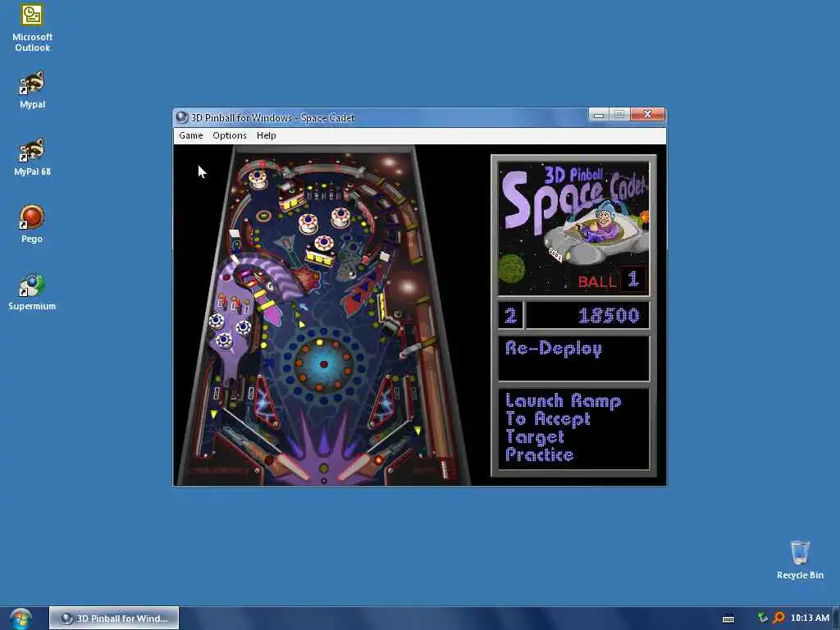The image size is (840, 630).
Task: Click the on-screen keyboard tray icon
Action: tap(728, 619)
